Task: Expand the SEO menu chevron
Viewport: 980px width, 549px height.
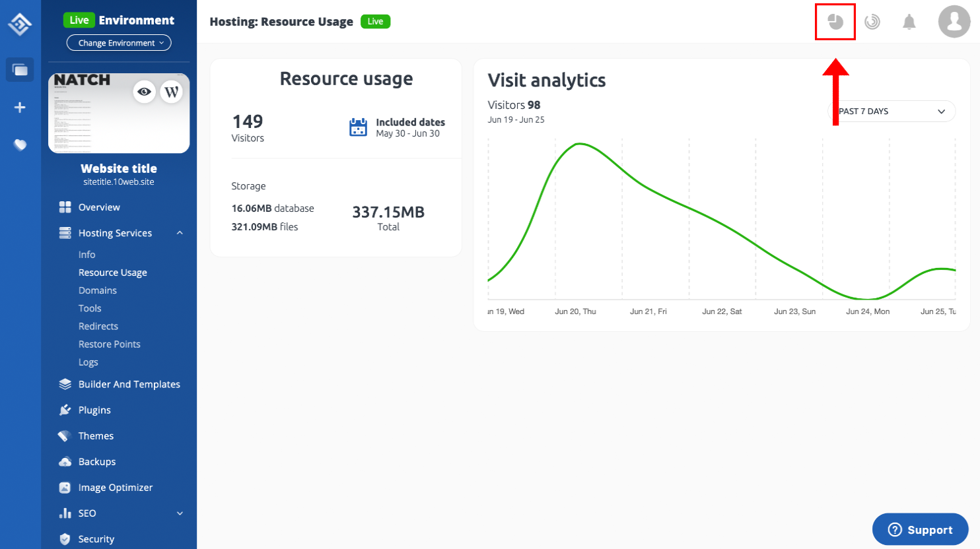Action: coord(180,513)
